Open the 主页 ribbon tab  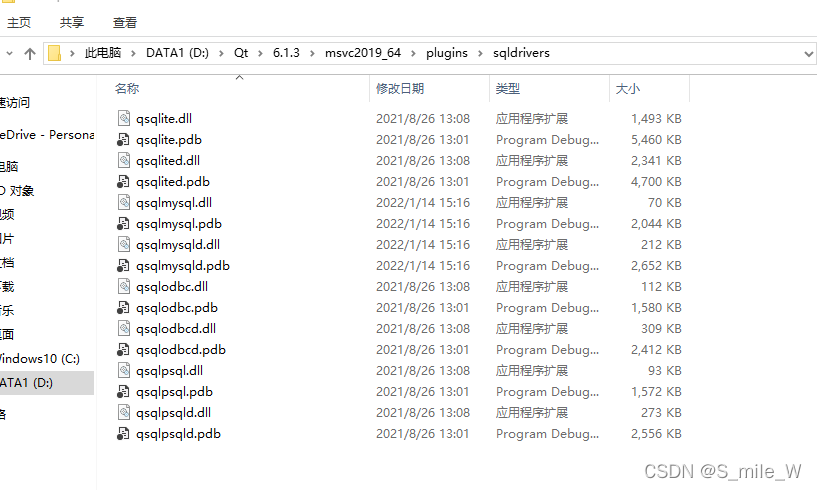point(19,22)
